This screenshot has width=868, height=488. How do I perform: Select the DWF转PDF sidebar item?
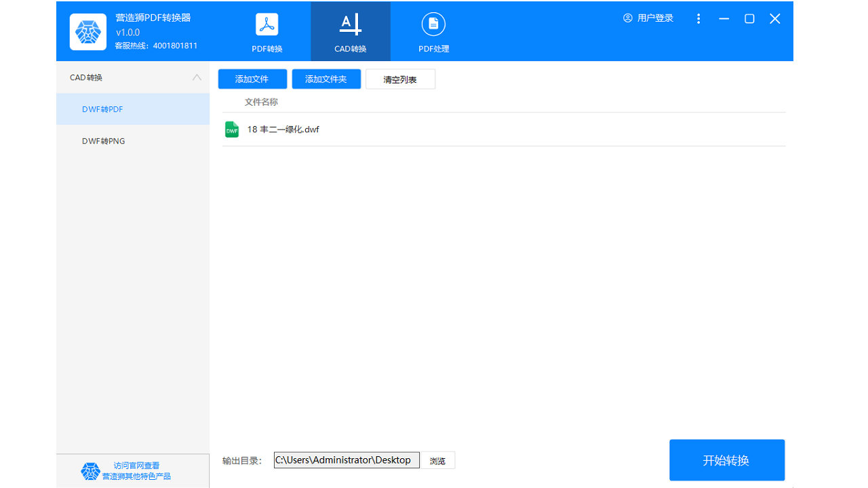102,108
